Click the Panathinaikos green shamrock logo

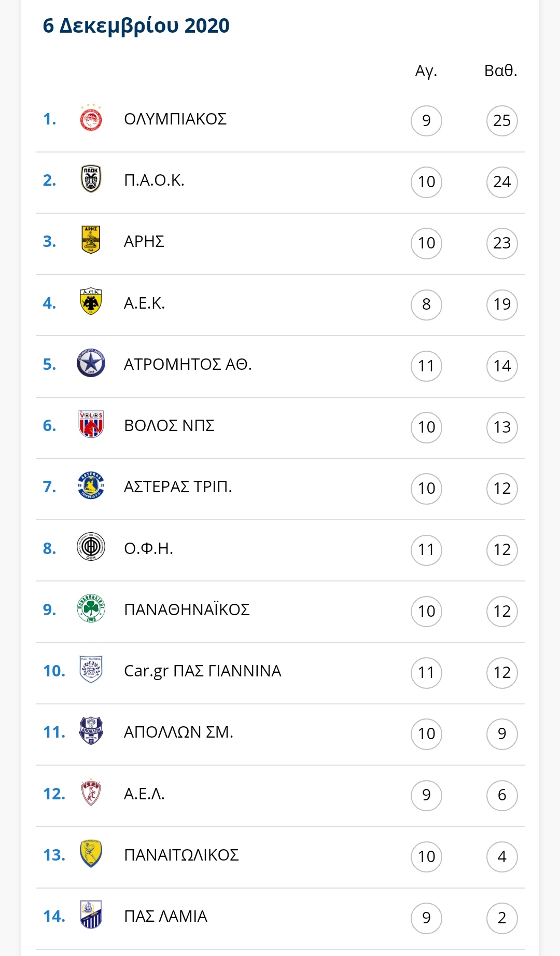coord(91,608)
